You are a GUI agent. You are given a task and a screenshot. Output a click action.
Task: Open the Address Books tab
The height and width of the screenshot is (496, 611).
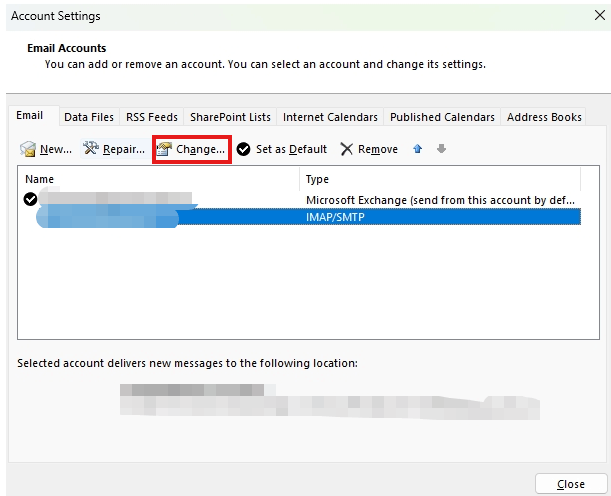pyautogui.click(x=544, y=117)
